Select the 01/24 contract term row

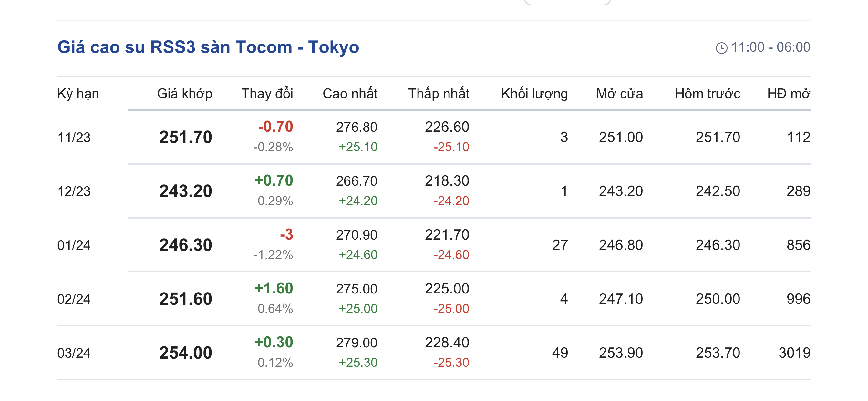pyautogui.click(x=74, y=245)
